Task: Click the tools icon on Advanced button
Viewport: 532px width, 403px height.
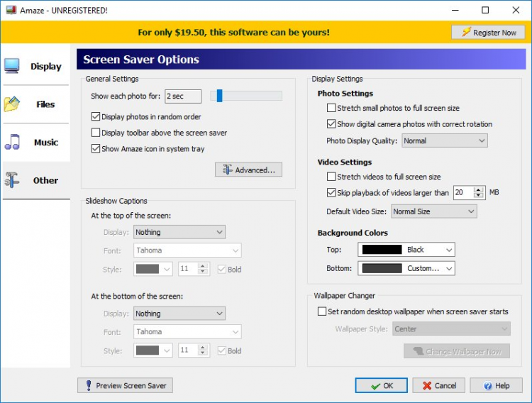Action: point(227,170)
